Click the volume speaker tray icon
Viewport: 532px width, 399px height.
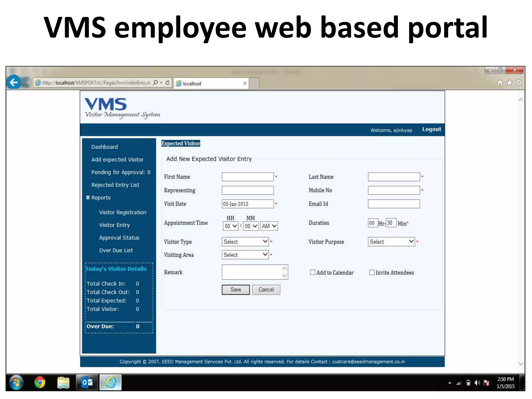click(x=477, y=383)
